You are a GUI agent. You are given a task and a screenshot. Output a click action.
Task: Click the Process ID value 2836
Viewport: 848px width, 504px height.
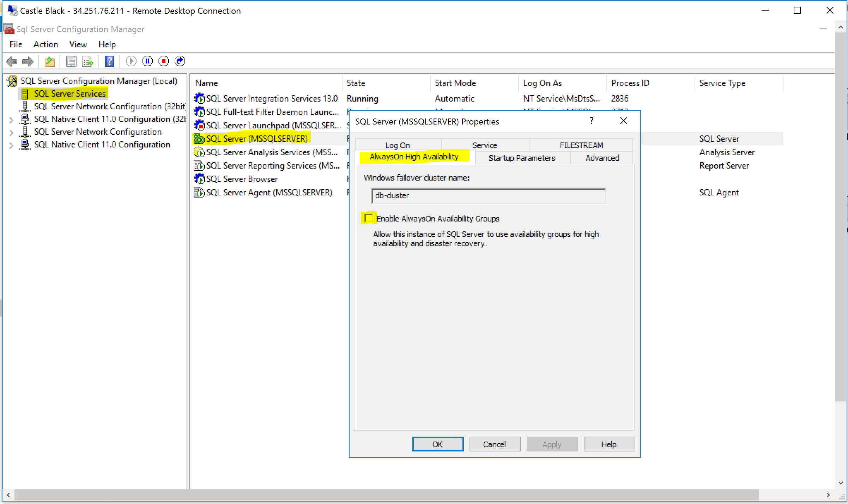pos(620,98)
